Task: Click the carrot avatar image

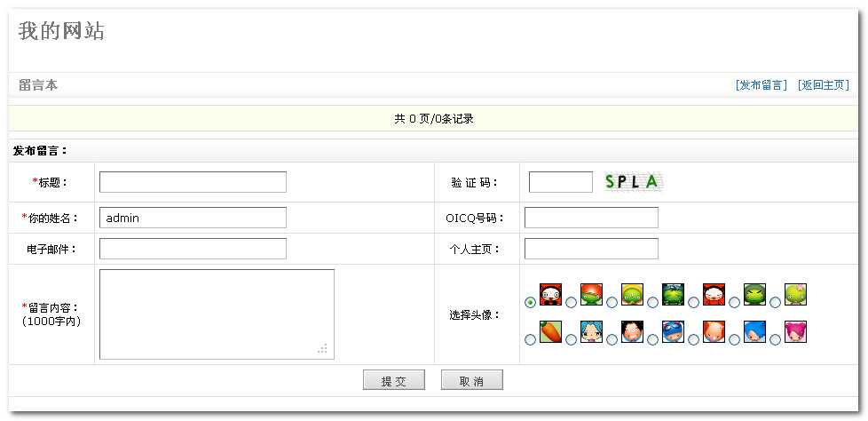Action: (550, 332)
